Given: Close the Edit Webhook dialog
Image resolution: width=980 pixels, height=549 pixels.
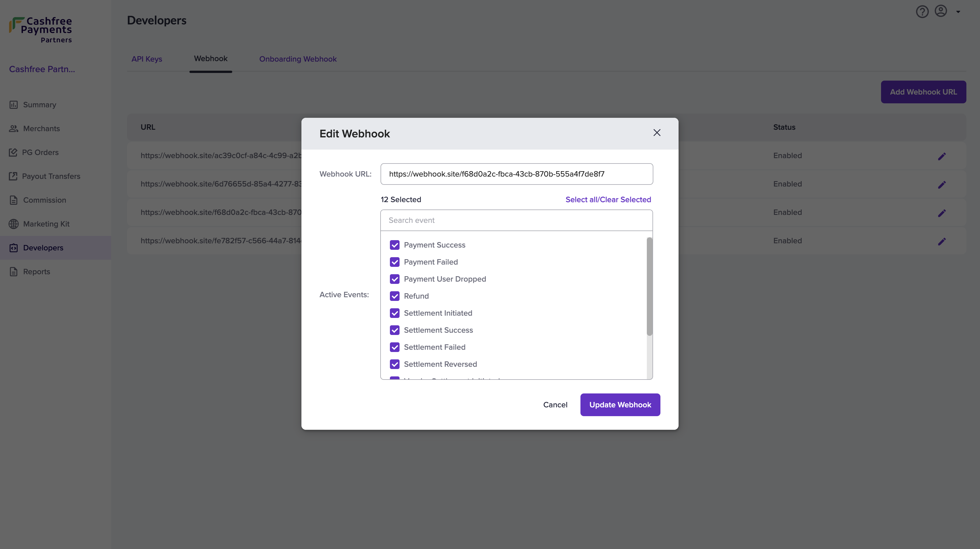Looking at the screenshot, I should click(x=657, y=133).
